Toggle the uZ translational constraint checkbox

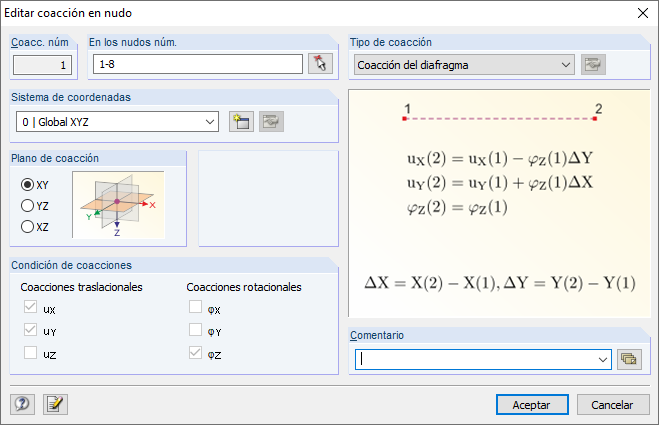[x=31, y=352]
